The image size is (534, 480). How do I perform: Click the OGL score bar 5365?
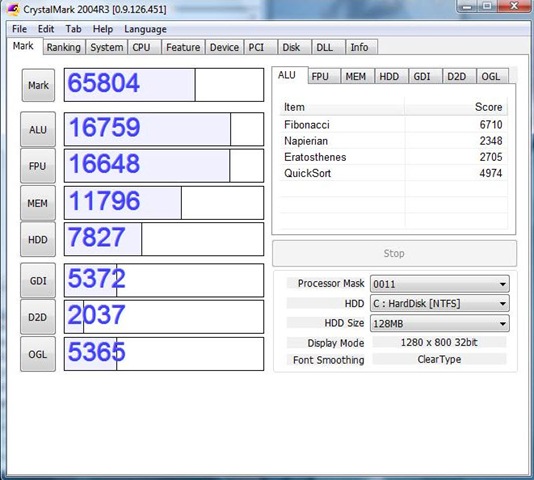(164, 354)
